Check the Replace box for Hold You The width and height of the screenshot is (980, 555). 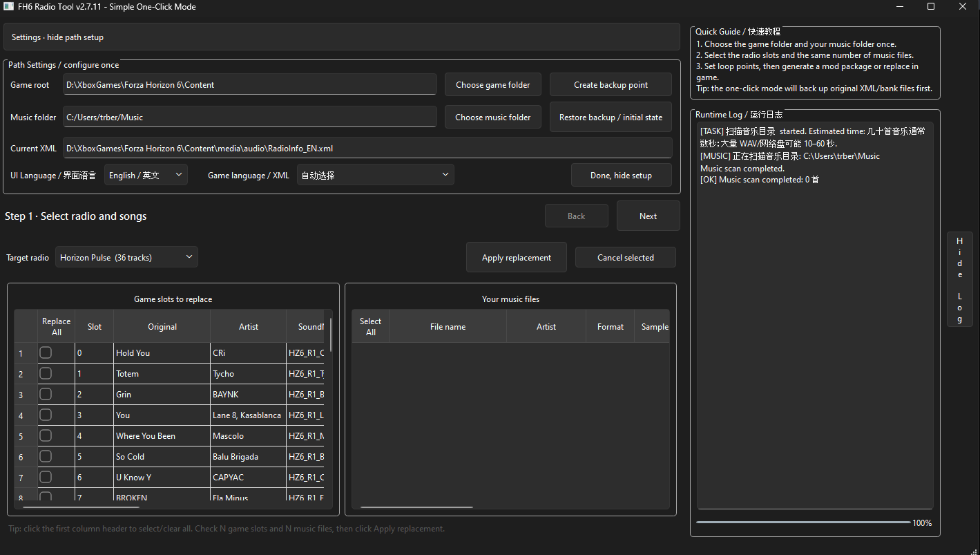tap(46, 352)
